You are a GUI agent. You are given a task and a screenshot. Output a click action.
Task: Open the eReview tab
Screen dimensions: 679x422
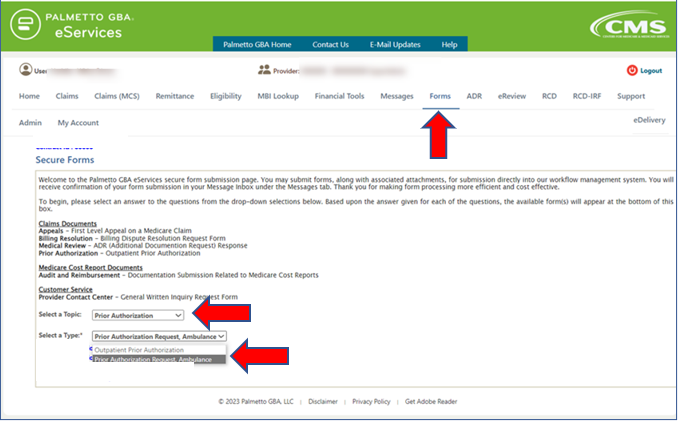click(x=512, y=96)
